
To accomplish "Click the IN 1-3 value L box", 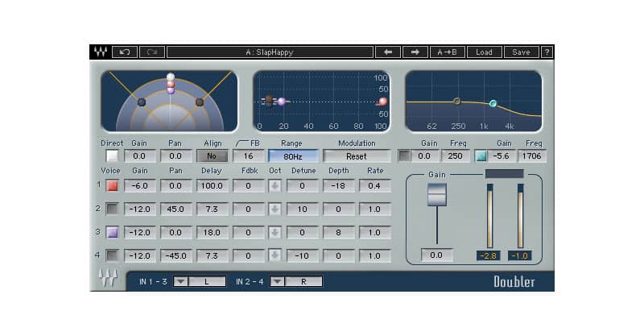I will (207, 282).
